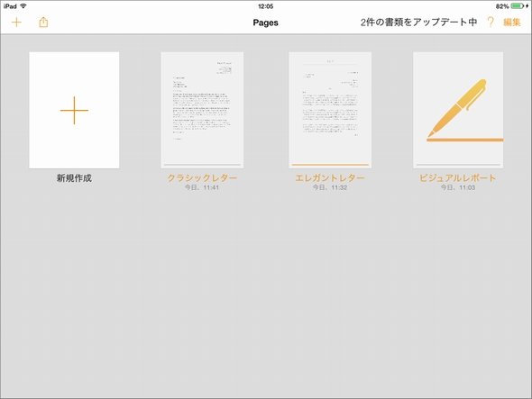Click the 2件の書類をアップデート中 status text

pos(418,23)
